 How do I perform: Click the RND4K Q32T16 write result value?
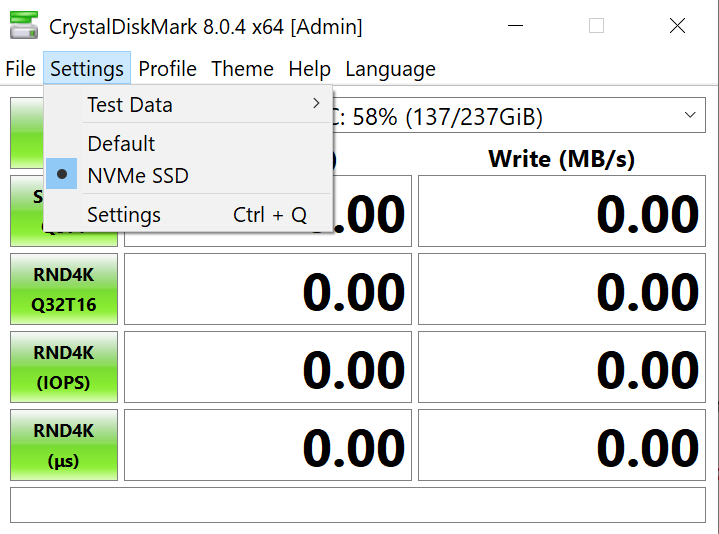[562, 289]
